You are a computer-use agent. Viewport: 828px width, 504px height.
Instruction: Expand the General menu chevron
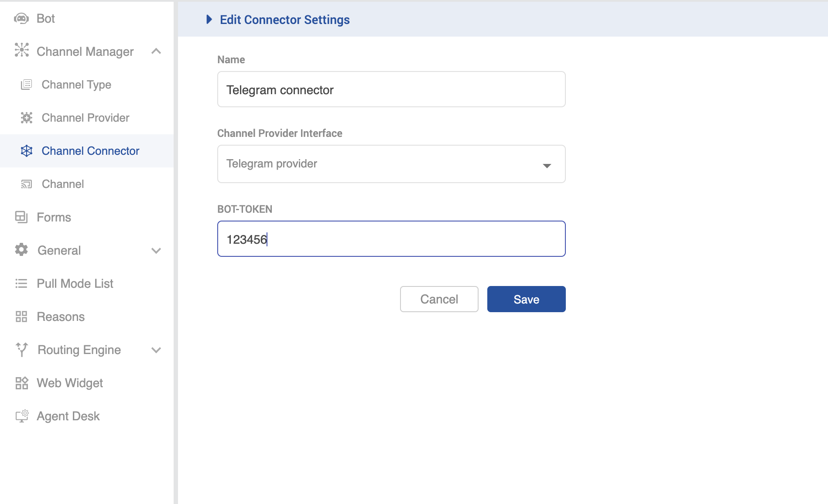[x=156, y=251]
